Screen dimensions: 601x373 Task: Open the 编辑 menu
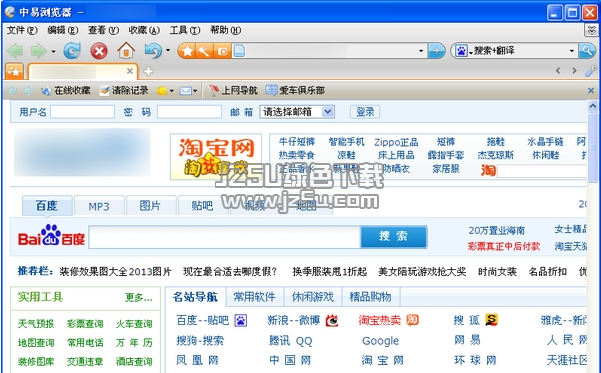click(x=62, y=30)
